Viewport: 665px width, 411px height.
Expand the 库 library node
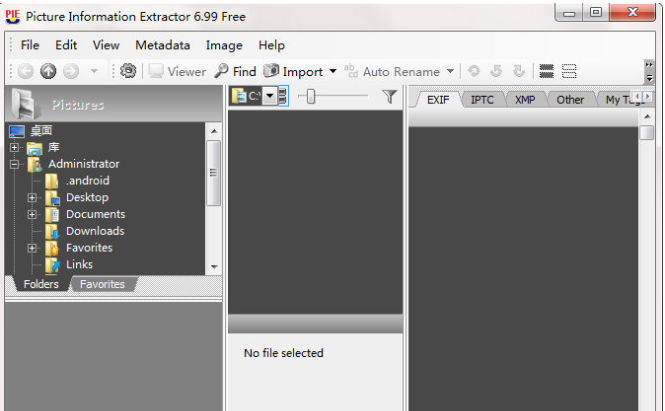click(x=14, y=148)
